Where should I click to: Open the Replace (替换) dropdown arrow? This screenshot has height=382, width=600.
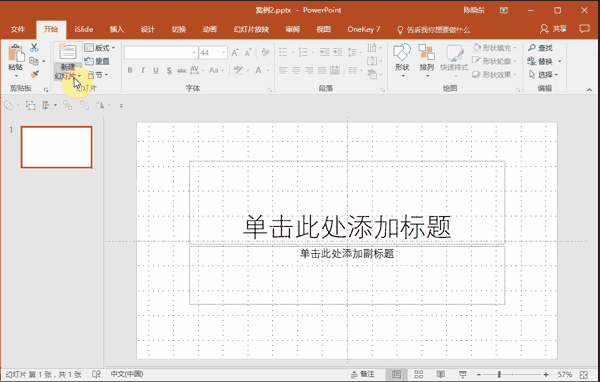point(559,61)
